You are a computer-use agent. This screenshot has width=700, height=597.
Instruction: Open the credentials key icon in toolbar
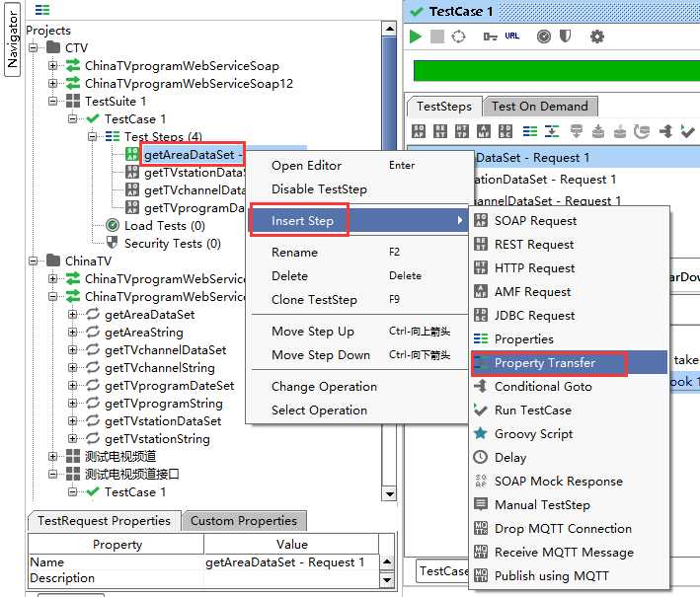(490, 37)
